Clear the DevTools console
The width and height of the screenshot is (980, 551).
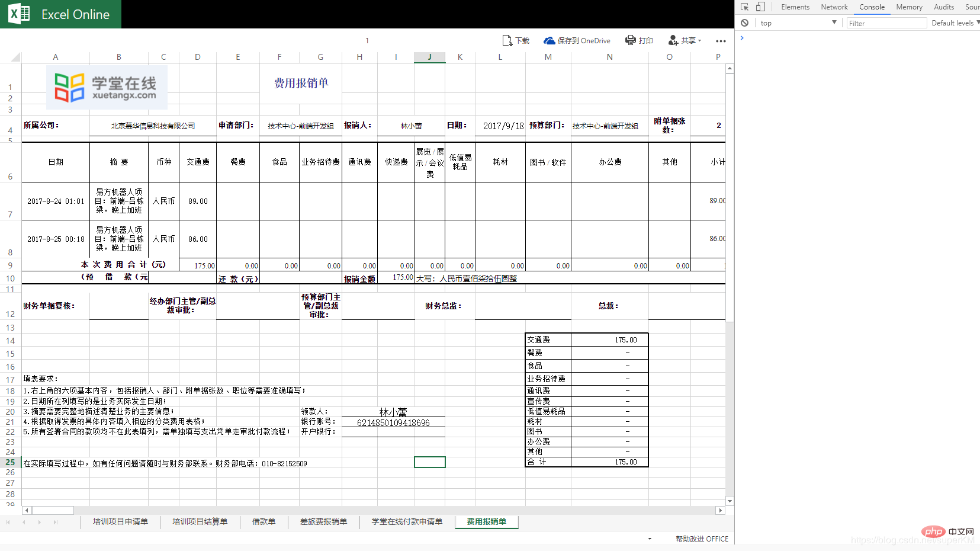coord(744,23)
